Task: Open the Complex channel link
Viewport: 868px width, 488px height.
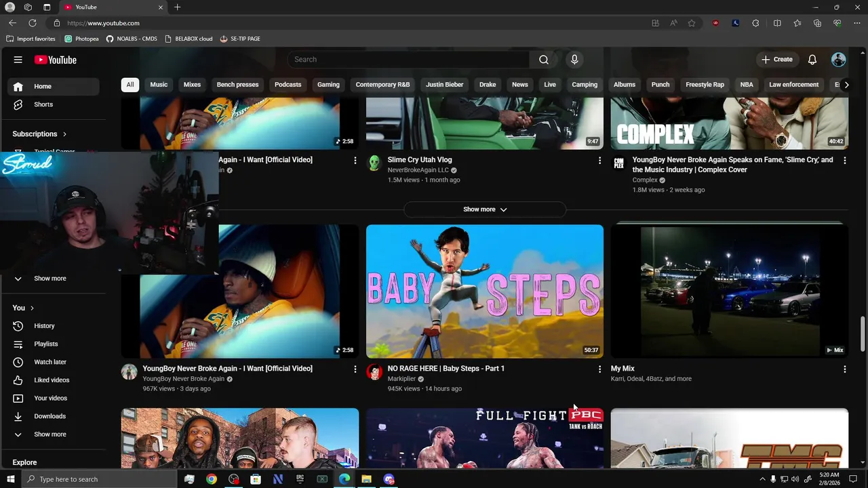Action: pos(645,180)
